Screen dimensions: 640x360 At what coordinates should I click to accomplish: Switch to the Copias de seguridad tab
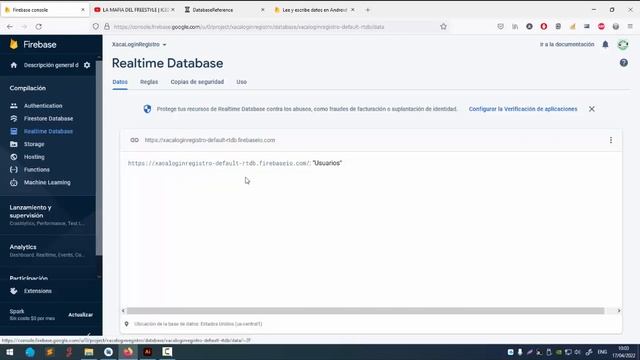[197, 82]
